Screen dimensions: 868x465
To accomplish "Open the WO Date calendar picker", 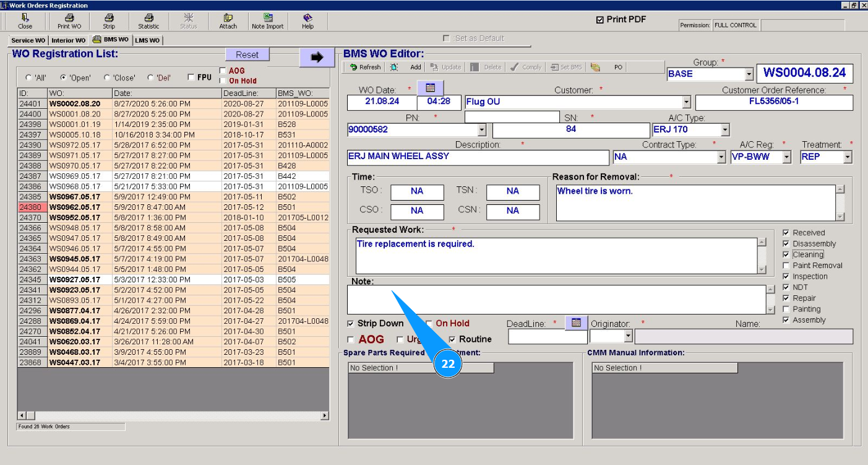I will [430, 87].
